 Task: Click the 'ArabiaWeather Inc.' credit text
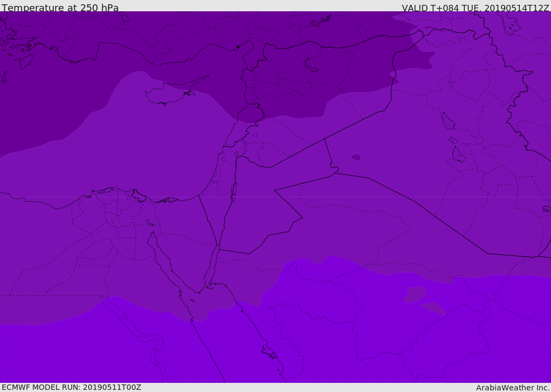[513, 388]
